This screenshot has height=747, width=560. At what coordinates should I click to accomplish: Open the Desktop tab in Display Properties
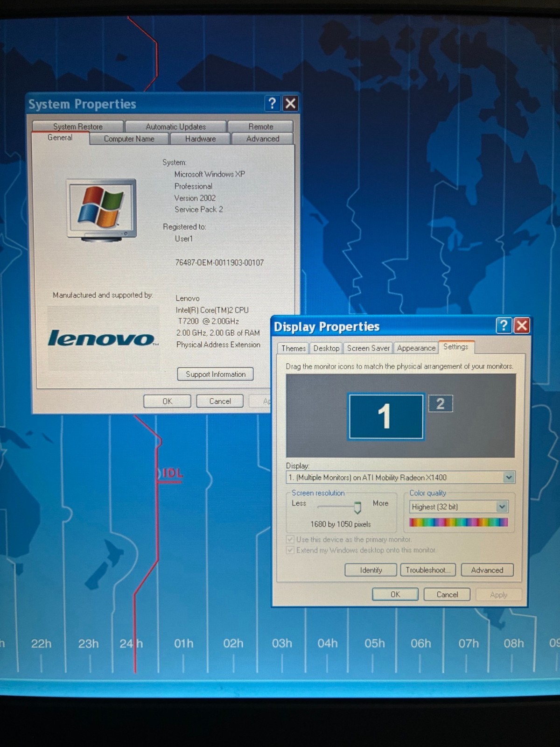(326, 348)
